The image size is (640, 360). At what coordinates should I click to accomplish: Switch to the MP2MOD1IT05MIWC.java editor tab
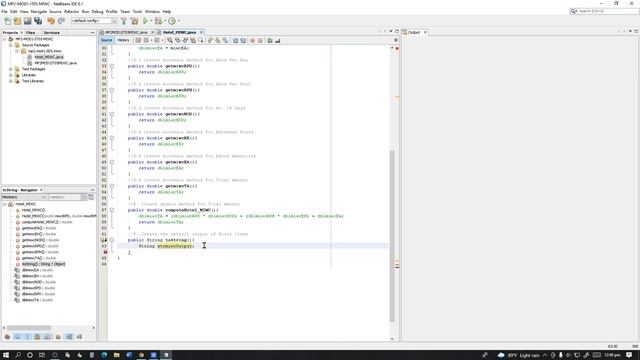(126, 32)
